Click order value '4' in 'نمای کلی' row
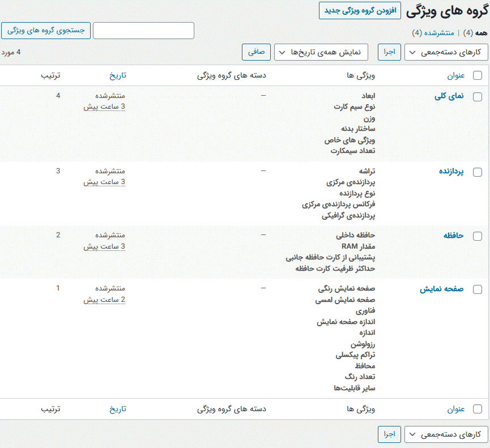Image resolution: width=490 pixels, height=448 pixels. pyautogui.click(x=58, y=96)
